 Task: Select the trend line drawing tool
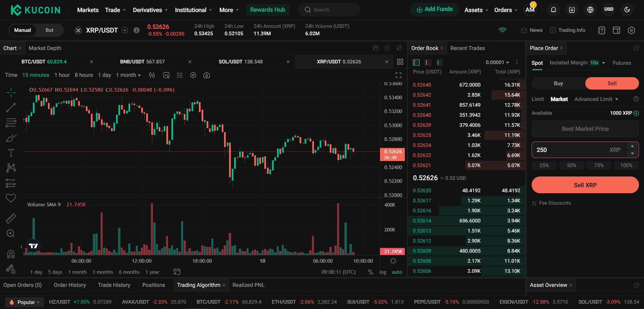pos(11,108)
